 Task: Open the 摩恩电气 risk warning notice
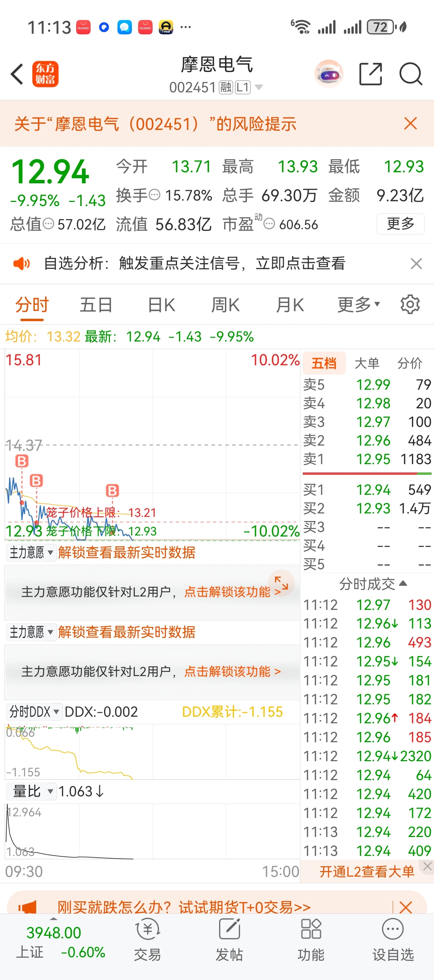coord(156,124)
